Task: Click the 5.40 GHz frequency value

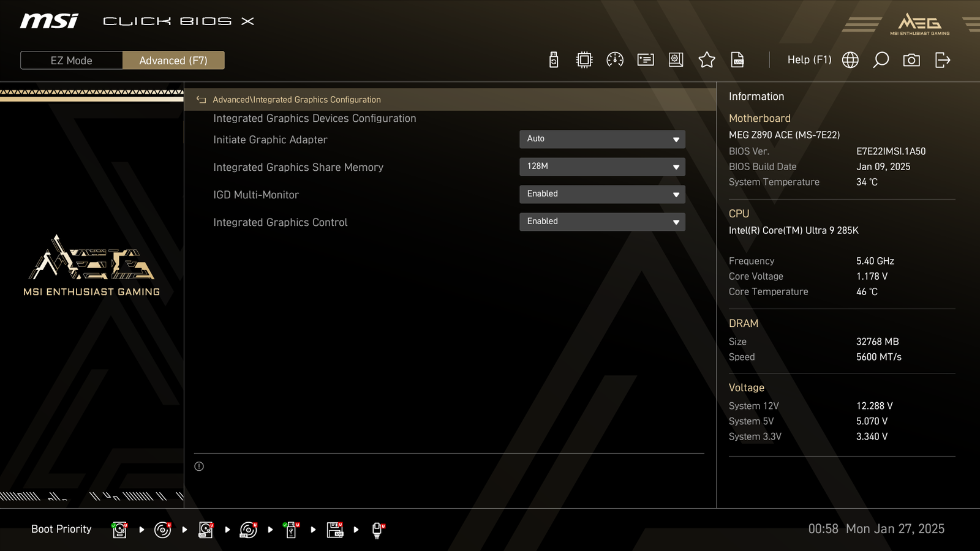Action: (875, 261)
